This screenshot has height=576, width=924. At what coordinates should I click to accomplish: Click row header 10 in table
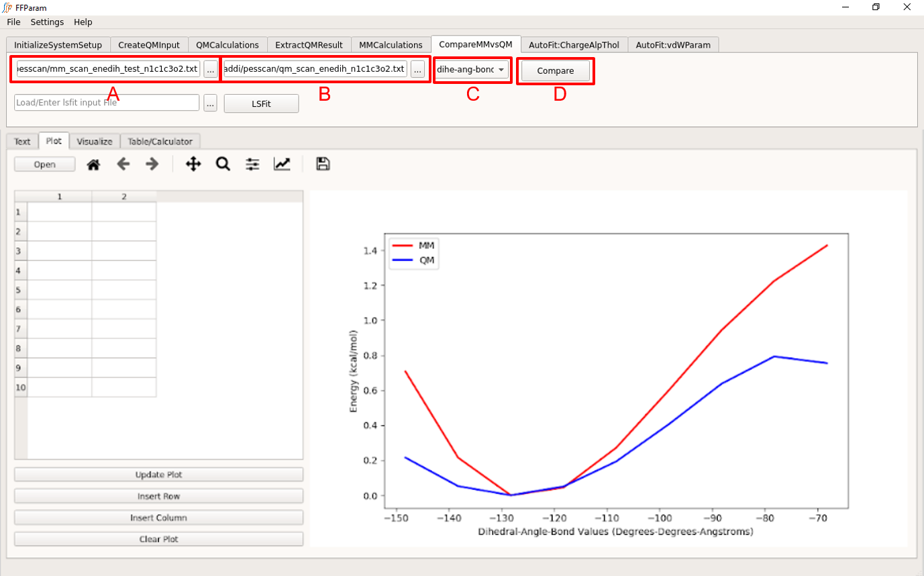coord(21,387)
